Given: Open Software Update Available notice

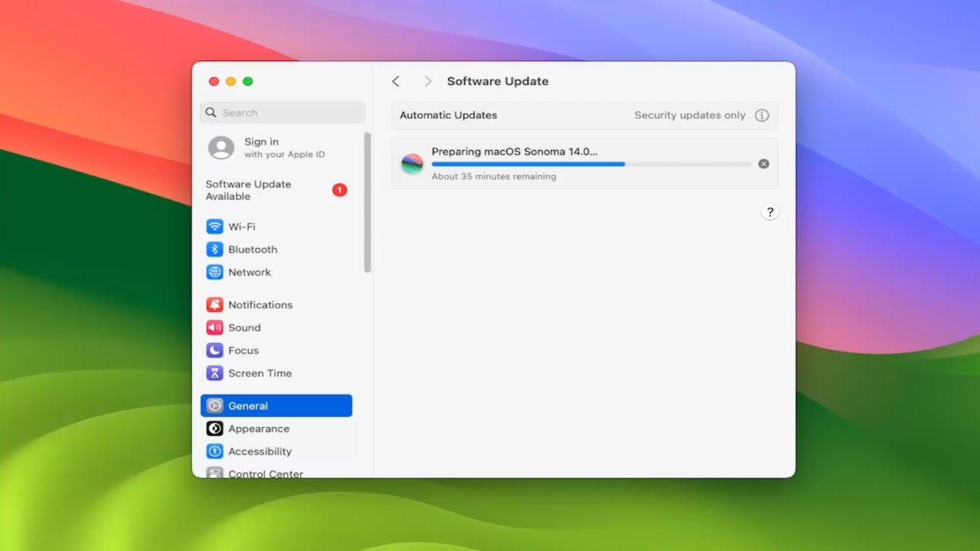Looking at the screenshot, I should [x=276, y=191].
